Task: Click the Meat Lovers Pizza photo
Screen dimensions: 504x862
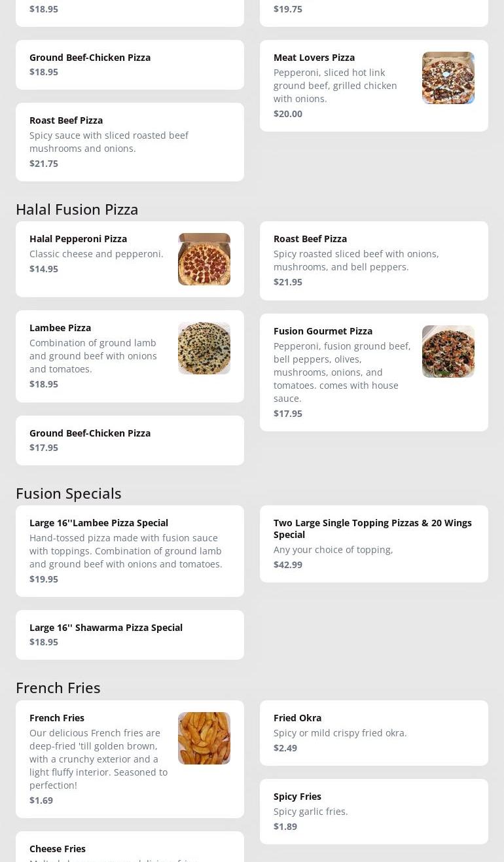Action: tap(448, 78)
